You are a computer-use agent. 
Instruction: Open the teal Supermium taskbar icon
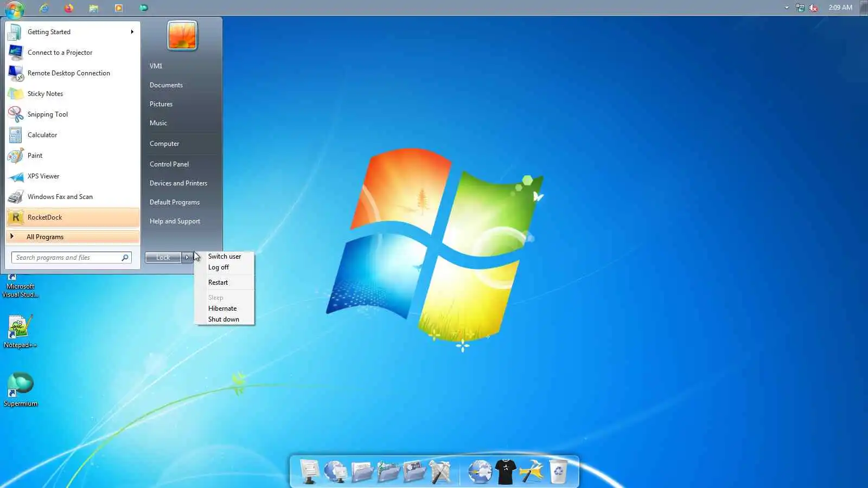144,8
